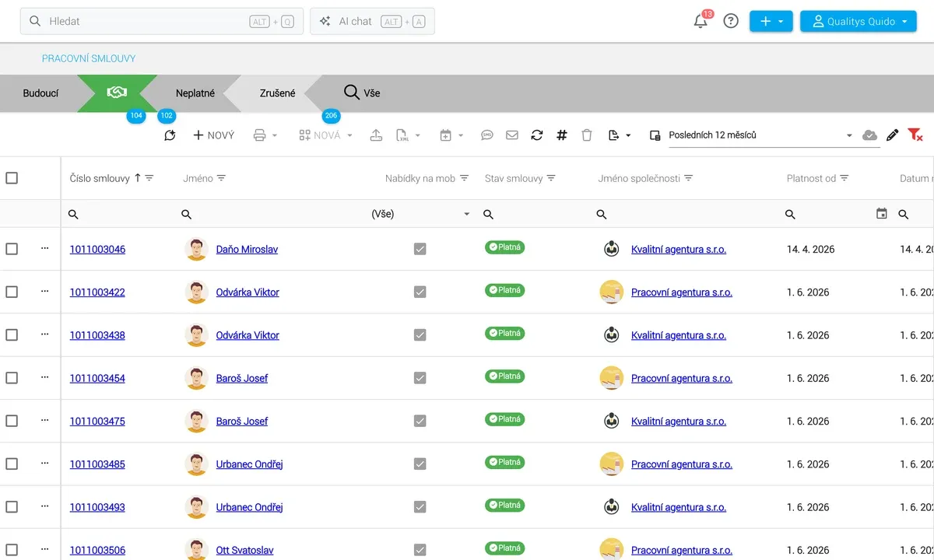
Task: Click the NOVÝ button
Action: tap(213, 135)
